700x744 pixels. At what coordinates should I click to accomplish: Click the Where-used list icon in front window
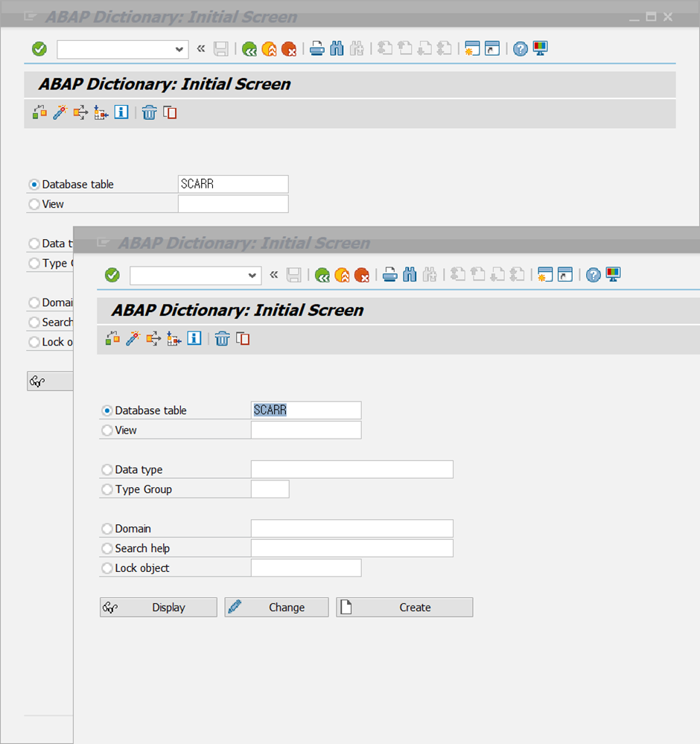(153, 339)
